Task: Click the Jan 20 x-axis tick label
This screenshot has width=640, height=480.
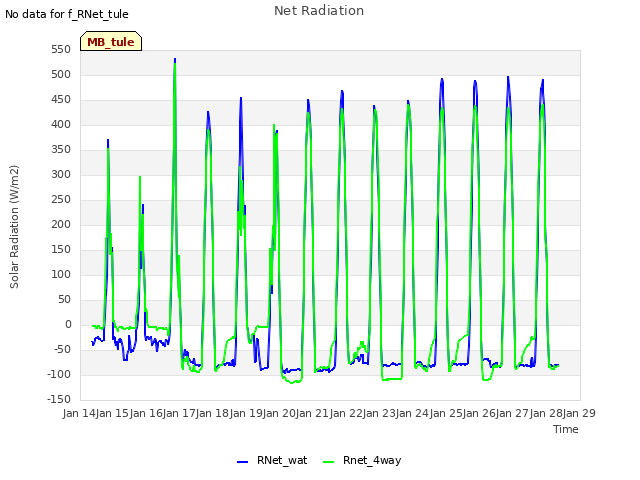Action: (279, 413)
